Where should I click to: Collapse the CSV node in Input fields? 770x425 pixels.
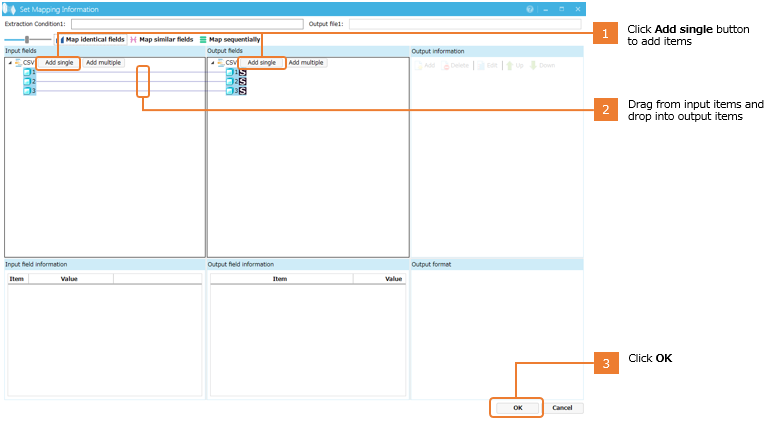9,62
